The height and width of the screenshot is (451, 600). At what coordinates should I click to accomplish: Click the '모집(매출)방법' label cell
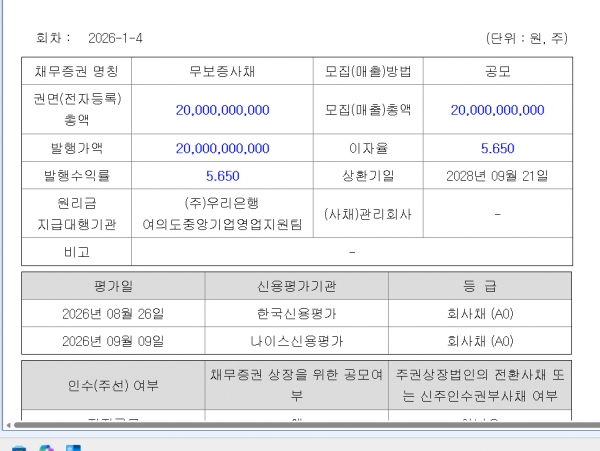[368, 71]
